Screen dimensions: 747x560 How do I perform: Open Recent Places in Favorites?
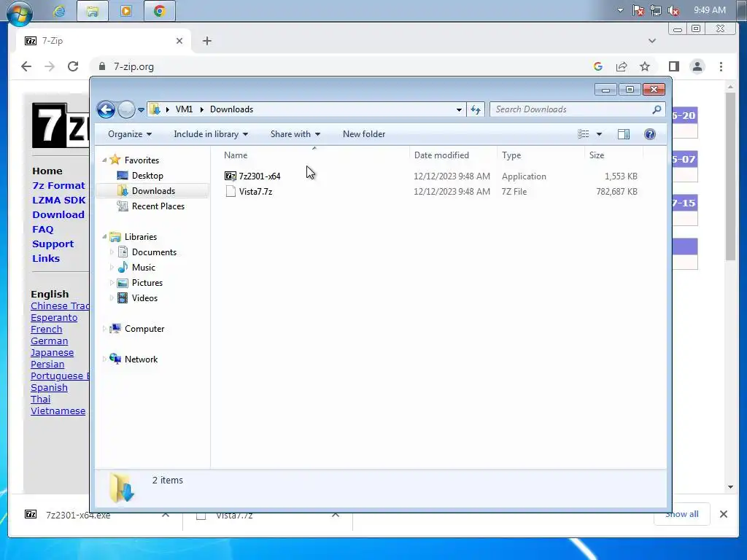158,206
